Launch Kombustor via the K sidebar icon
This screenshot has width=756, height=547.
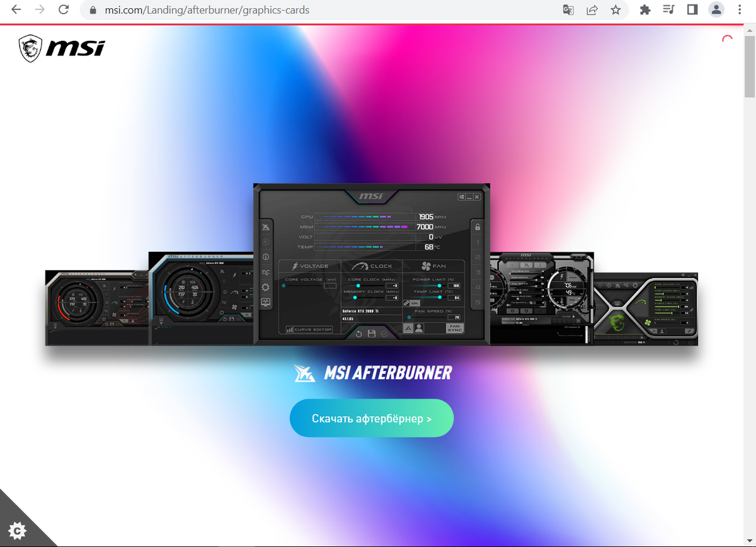(266, 242)
